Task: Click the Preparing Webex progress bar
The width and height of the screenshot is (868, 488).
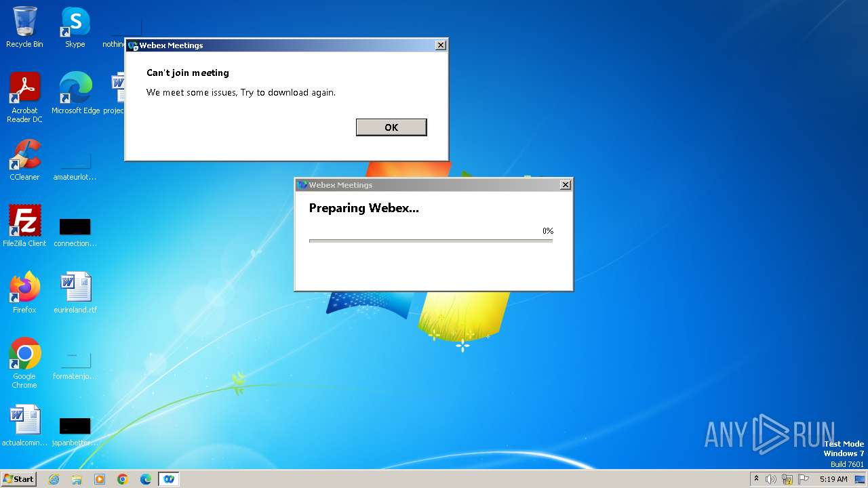Action: coord(431,241)
